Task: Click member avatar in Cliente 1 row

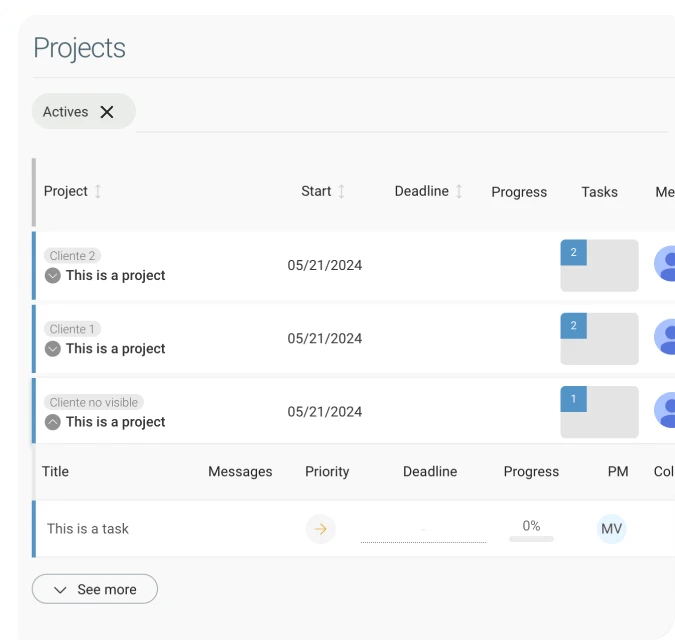Action: click(665, 337)
